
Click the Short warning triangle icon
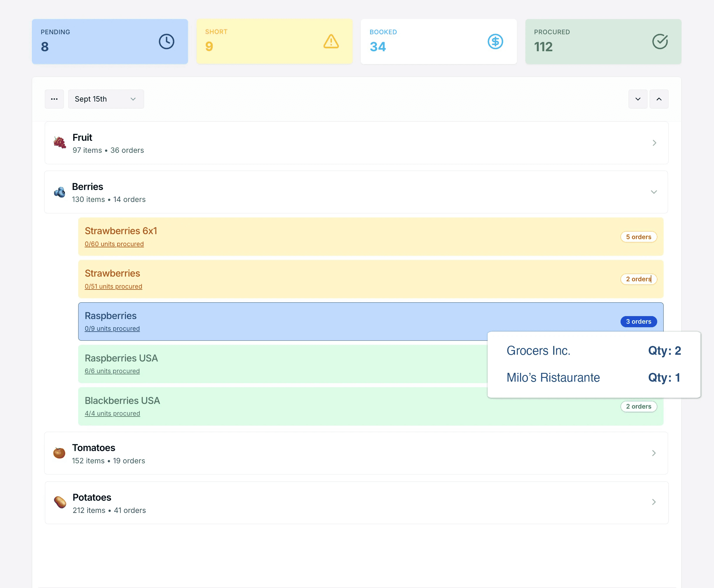pos(331,42)
